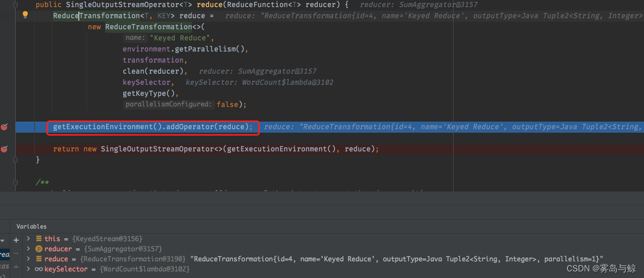Click the plus icon to add a new watch
This screenshot has width=644, height=278.
click(x=16, y=240)
